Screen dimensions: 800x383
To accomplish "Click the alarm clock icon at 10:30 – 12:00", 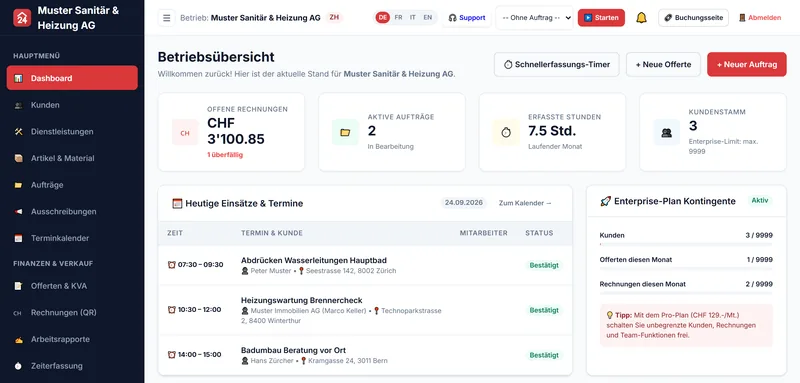I will point(171,310).
